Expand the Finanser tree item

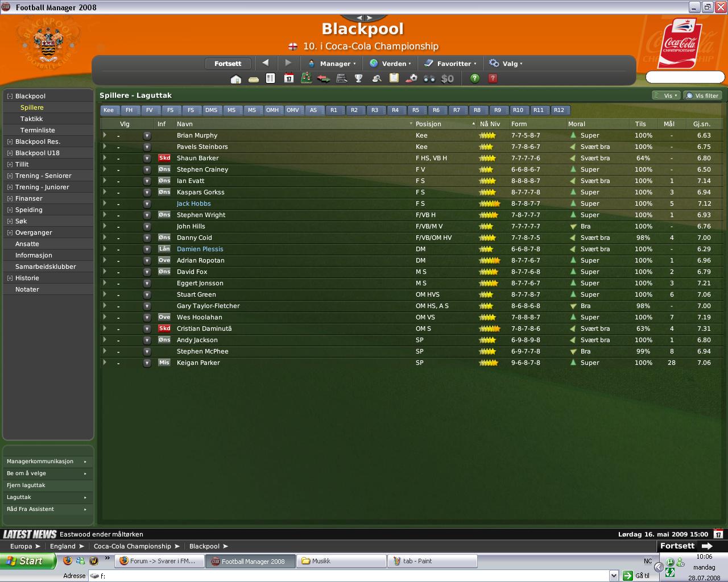10,198
